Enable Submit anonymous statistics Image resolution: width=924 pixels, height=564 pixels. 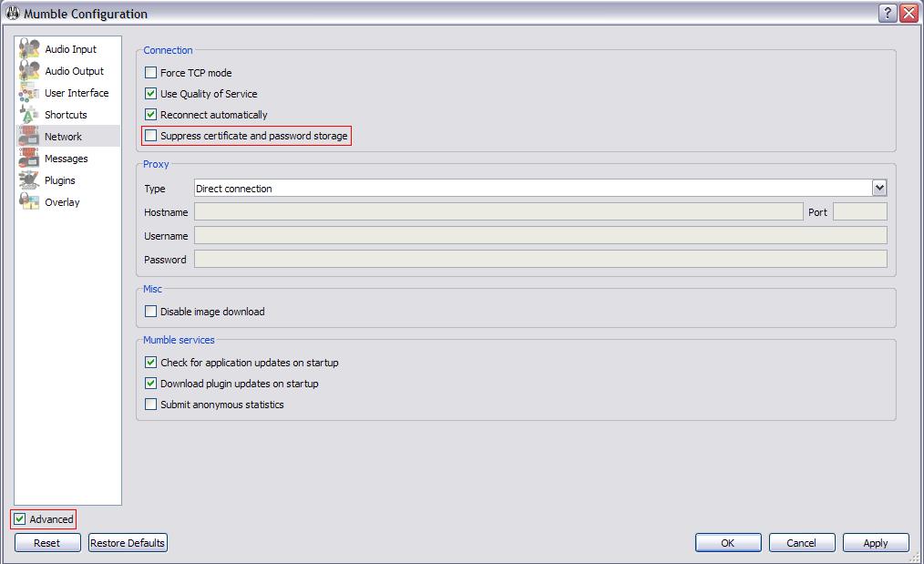tap(151, 405)
